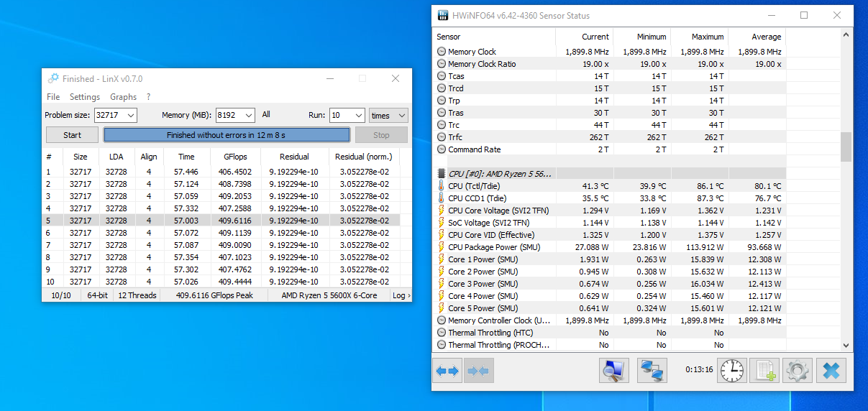This screenshot has height=411, width=868.
Task: Click the Start button in LinX
Action: click(73, 135)
